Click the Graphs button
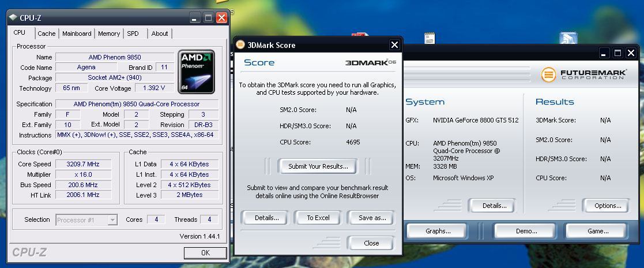 [x=438, y=231]
